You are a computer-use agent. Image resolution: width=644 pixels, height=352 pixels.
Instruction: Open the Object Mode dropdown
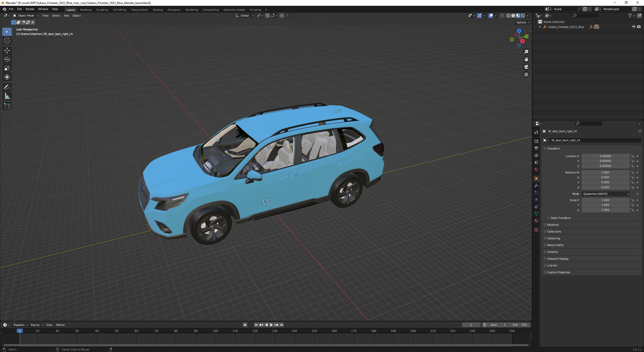click(26, 16)
